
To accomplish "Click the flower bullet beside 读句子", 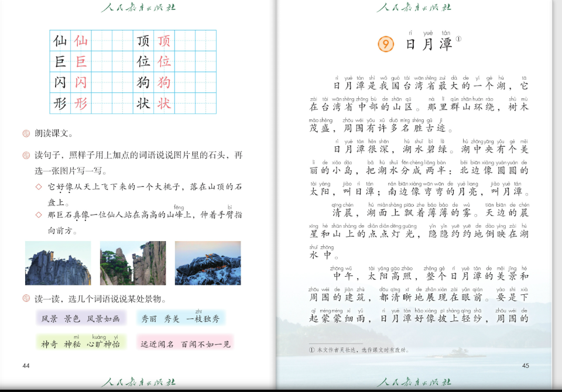I will click(26, 155).
